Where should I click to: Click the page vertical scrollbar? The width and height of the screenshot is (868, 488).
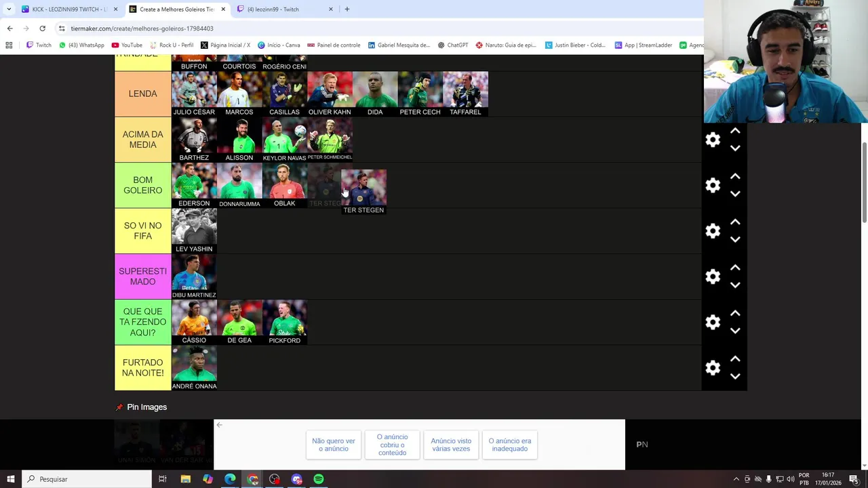tap(864, 182)
